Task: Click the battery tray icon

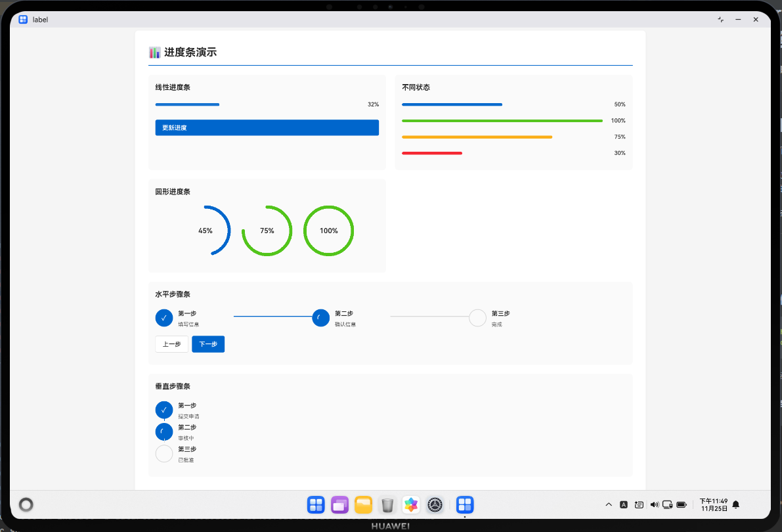Action: coord(682,504)
